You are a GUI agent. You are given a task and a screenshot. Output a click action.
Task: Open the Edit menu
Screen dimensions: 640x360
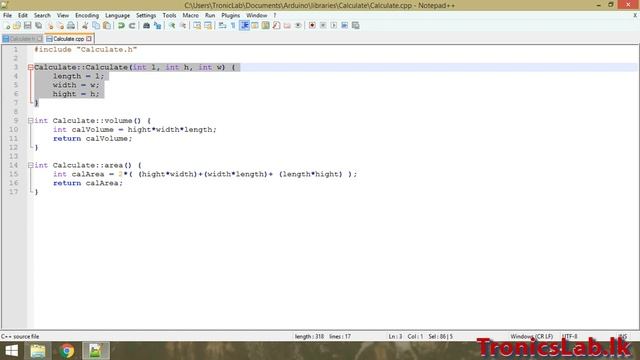[x=23, y=16]
